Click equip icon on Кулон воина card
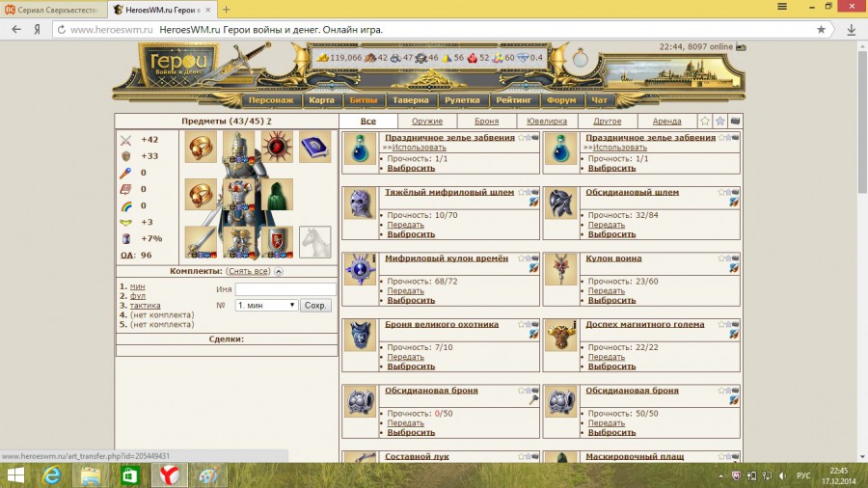 (734, 268)
